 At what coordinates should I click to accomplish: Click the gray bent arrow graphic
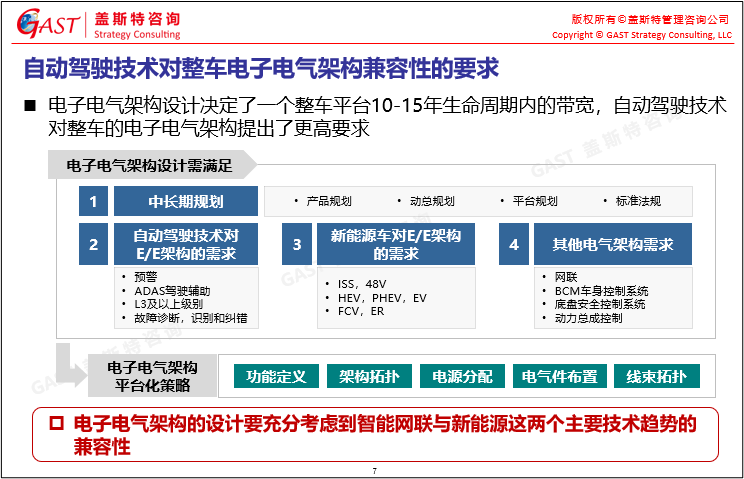click(68, 365)
